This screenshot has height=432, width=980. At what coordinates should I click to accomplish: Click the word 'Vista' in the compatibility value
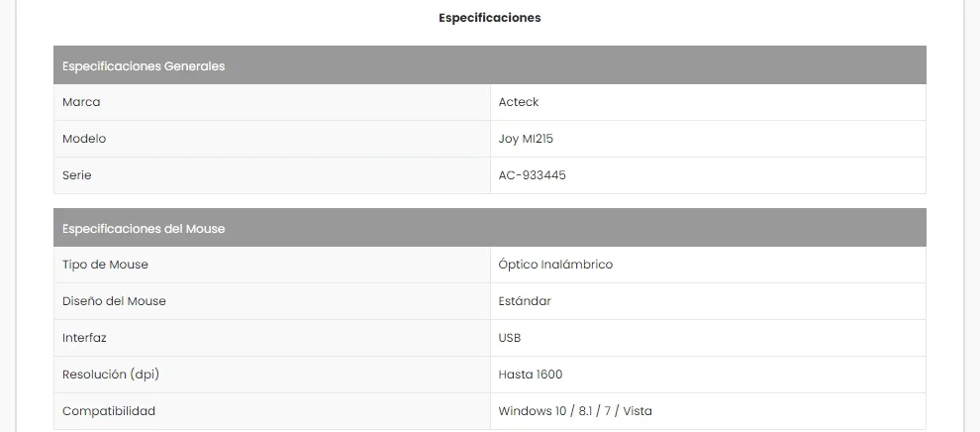635,411
